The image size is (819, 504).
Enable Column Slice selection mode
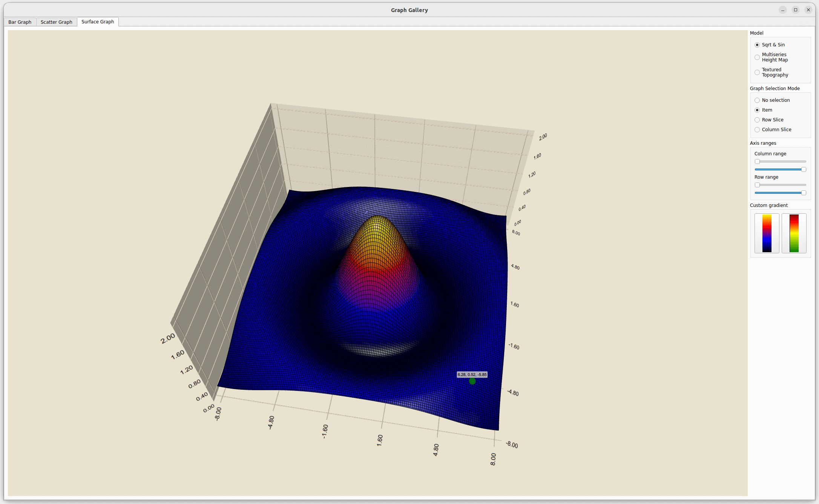click(x=757, y=130)
